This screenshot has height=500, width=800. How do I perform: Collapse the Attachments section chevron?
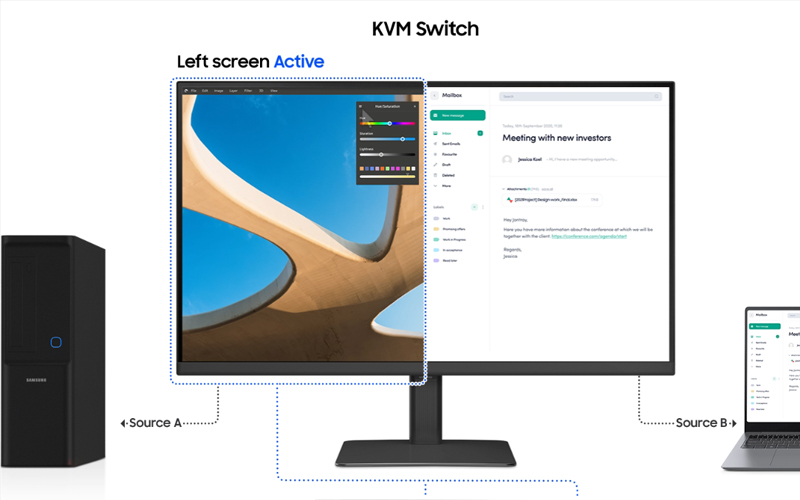point(504,189)
